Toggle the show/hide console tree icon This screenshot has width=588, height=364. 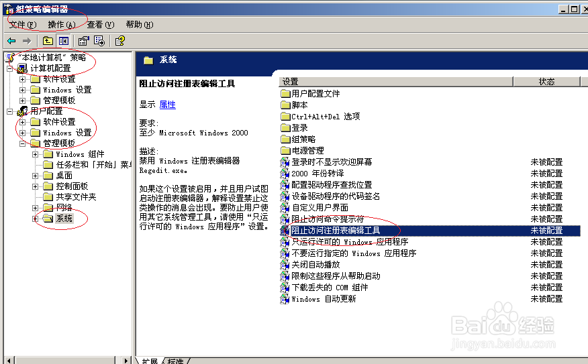63,41
